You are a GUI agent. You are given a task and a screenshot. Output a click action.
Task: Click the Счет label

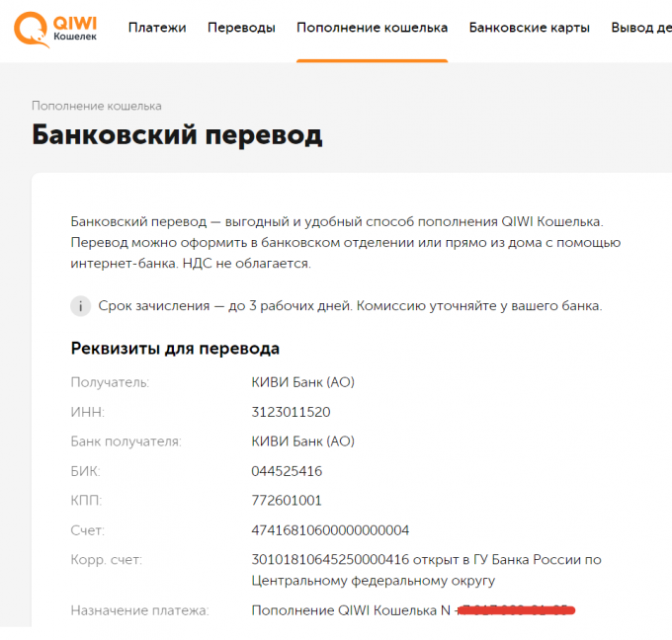(x=87, y=530)
